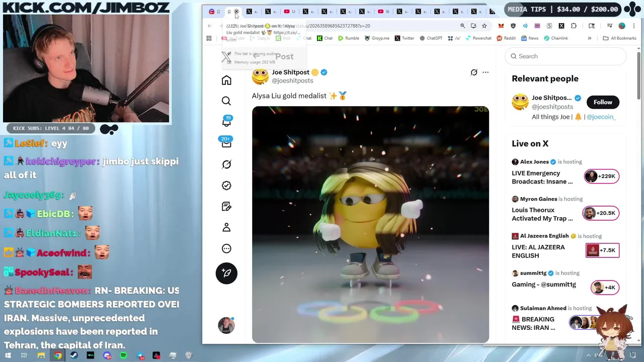644x362 pixels.
Task: Open File Explorer from the taskbar
Action: point(41,355)
